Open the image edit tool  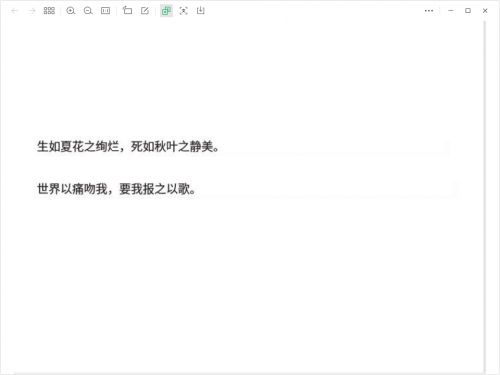(145, 11)
